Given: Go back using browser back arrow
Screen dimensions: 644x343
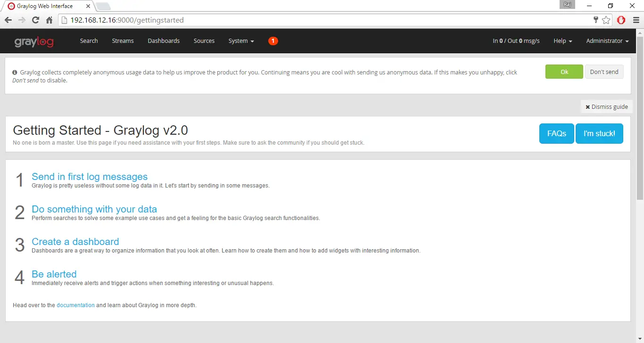Looking at the screenshot, I should tap(8, 20).
